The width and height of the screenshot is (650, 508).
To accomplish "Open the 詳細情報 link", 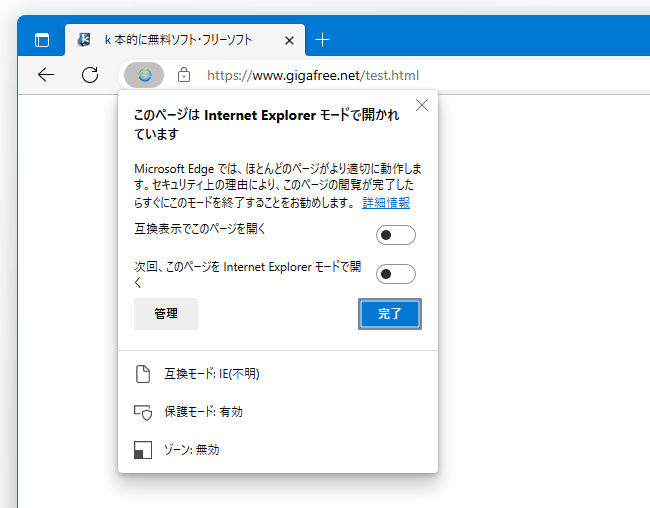I will pyautogui.click(x=386, y=203).
